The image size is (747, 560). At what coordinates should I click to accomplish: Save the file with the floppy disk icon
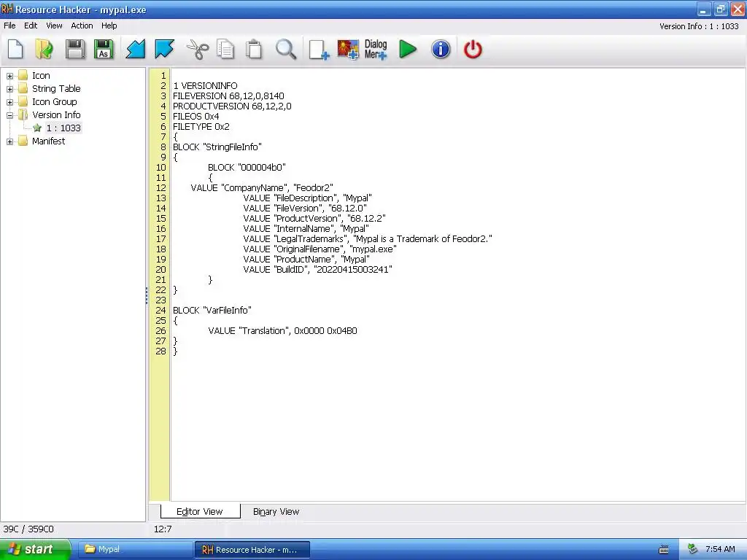coord(75,49)
